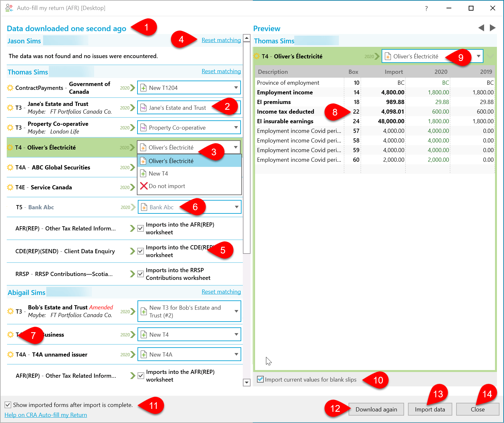504x423 pixels.
Task: Select New T4 option in dropdown list
Action: pyautogui.click(x=189, y=174)
